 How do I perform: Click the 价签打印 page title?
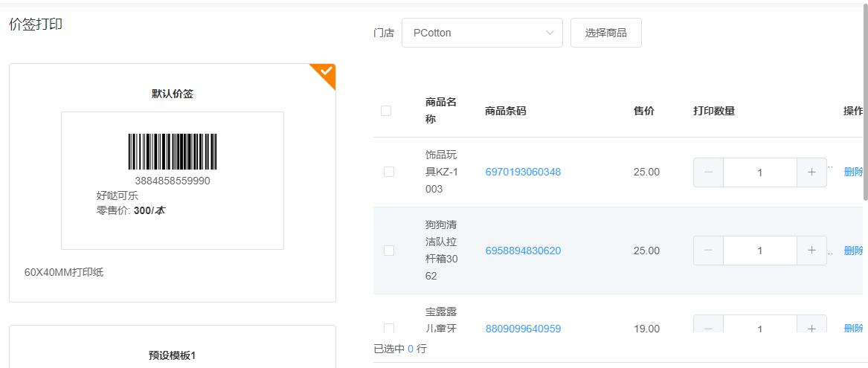[36, 25]
